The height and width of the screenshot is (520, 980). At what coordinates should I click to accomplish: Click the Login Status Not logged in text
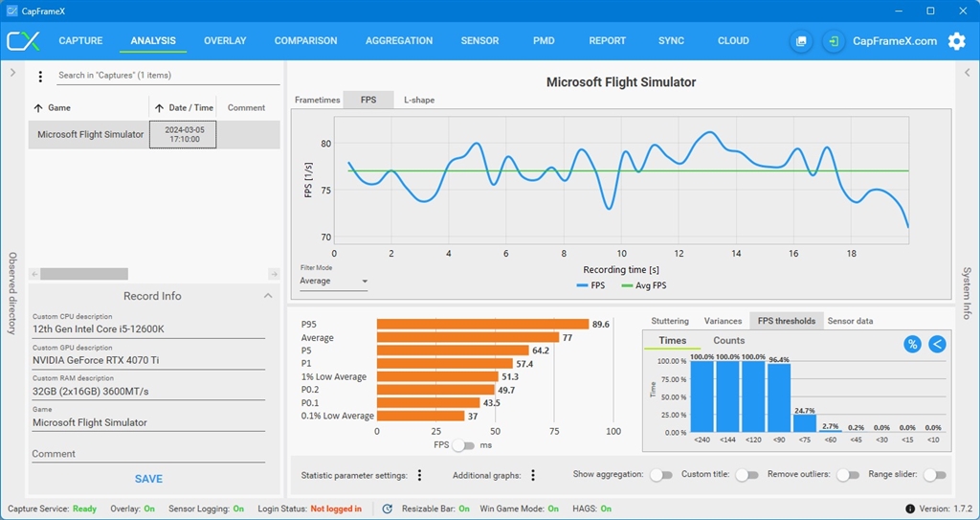(x=336, y=509)
